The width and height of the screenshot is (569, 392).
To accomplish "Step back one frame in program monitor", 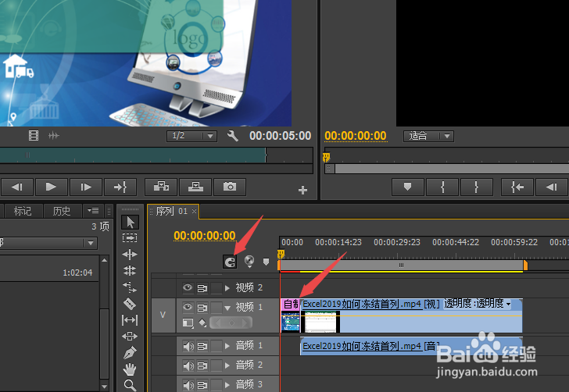I will [552, 187].
